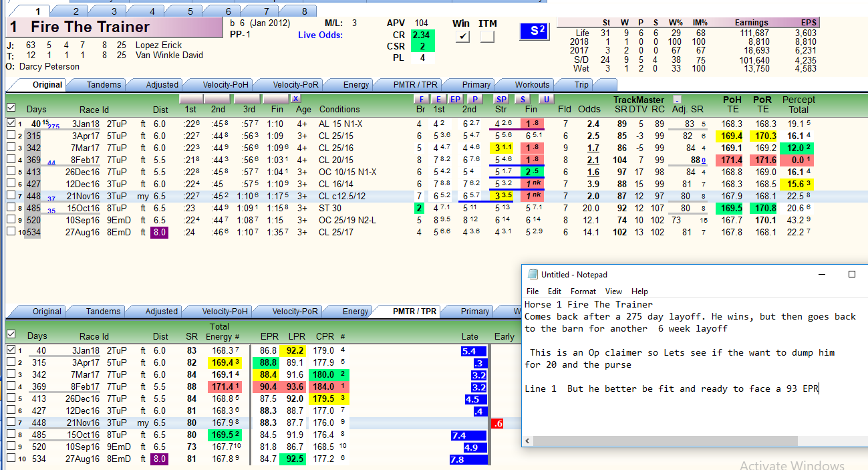868x470 pixels.
Task: Click the small X button above Age
Action: (x=295, y=99)
